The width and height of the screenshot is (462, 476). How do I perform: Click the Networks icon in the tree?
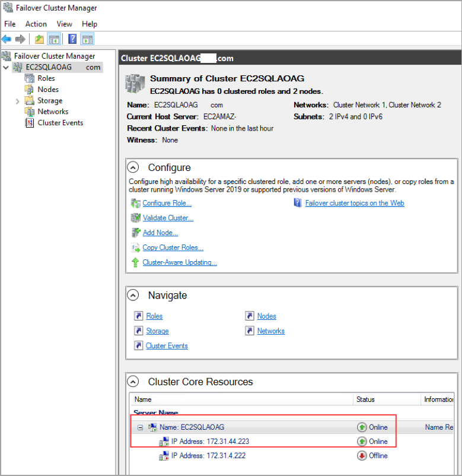pos(30,112)
